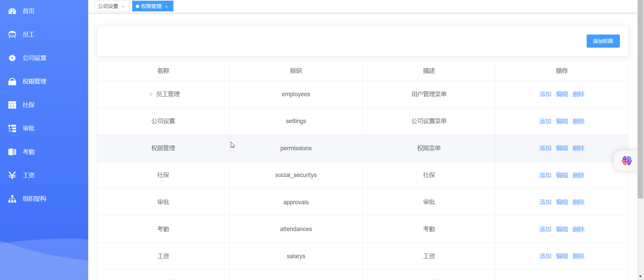Open 员工 in the sidebar menu

pos(44,35)
